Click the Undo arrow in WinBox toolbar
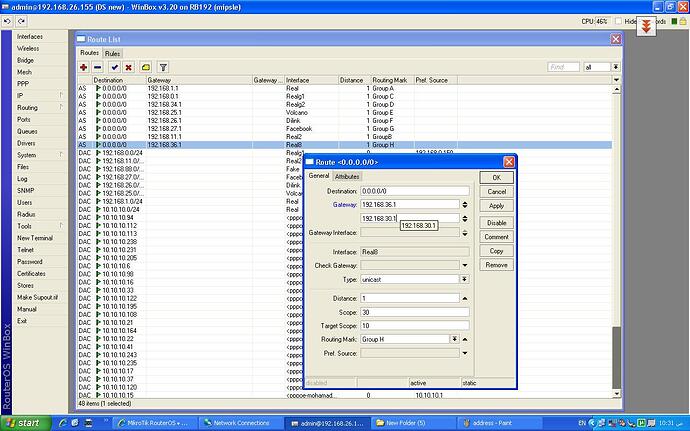The image size is (690, 431). pos(7,20)
